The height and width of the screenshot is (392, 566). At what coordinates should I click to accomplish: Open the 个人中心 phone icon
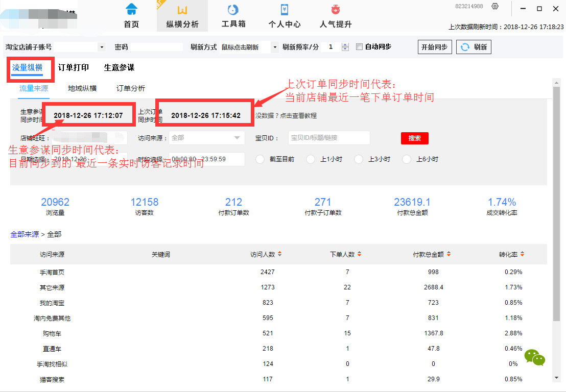point(285,10)
